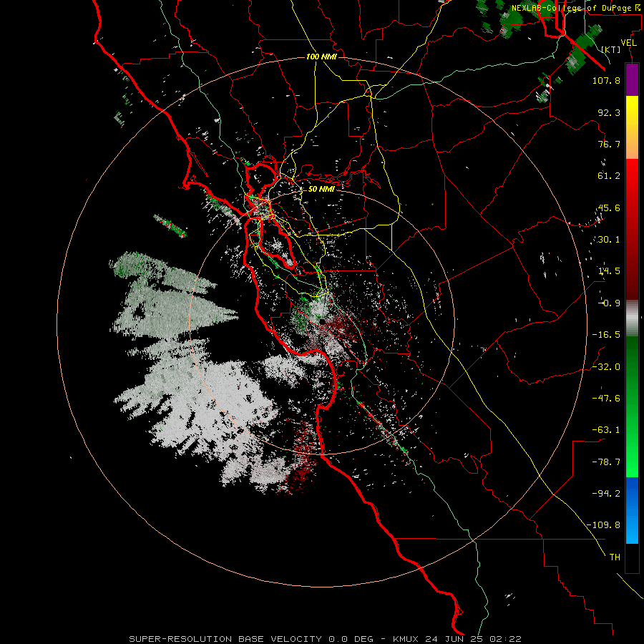This screenshot has width=644, height=644.
Task: Click the 92.3 velocity scale value
Action: tap(609, 112)
